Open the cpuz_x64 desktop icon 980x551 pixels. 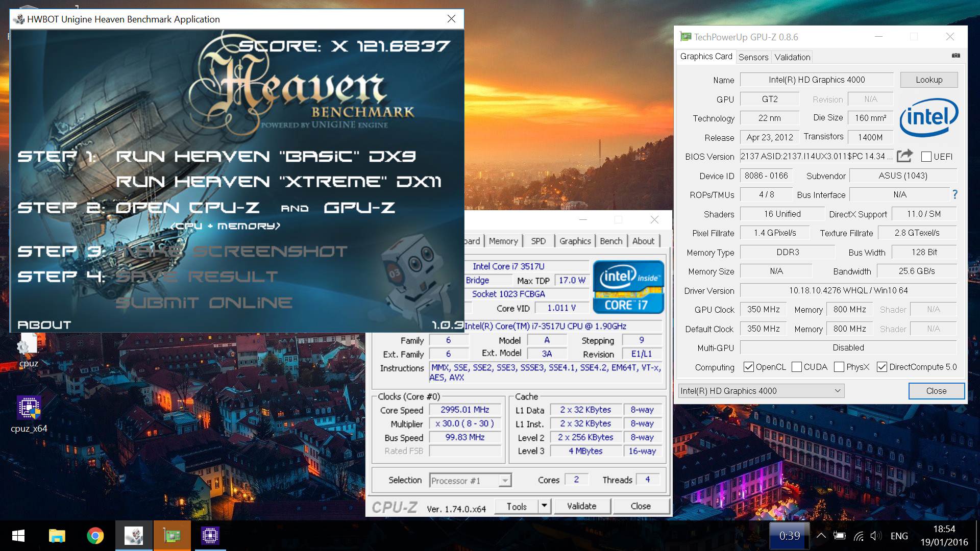[x=29, y=414]
